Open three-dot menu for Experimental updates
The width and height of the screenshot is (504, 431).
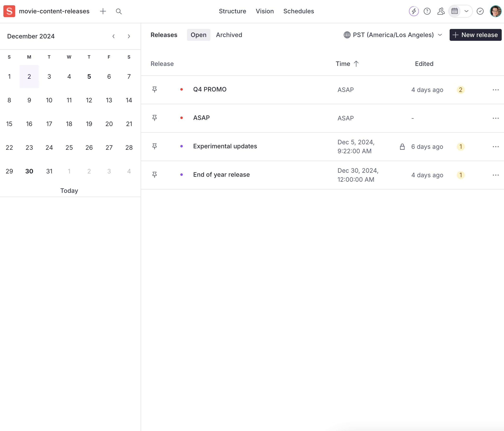pyautogui.click(x=495, y=147)
